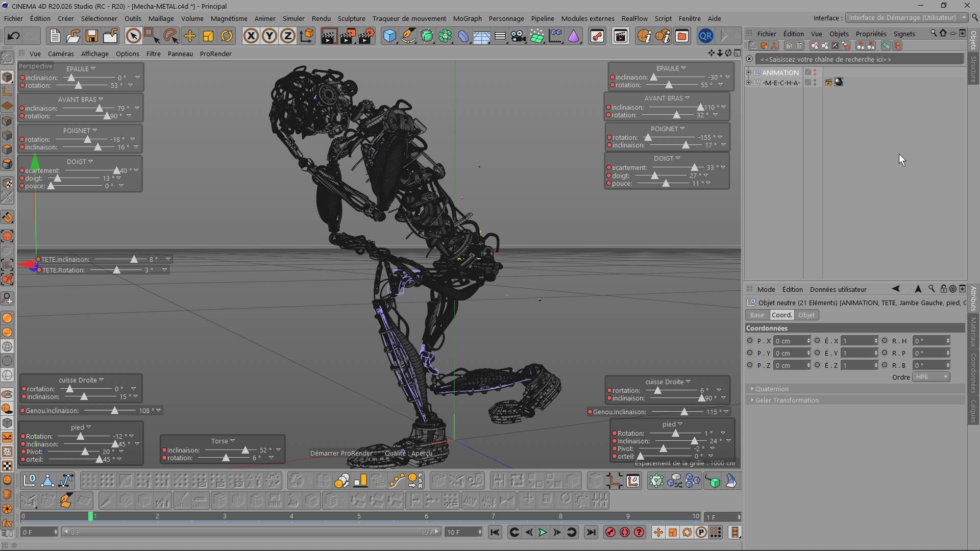Viewport: 980px width, 551px height.
Task: Click frame 5 on the timeline
Action: (x=359, y=516)
